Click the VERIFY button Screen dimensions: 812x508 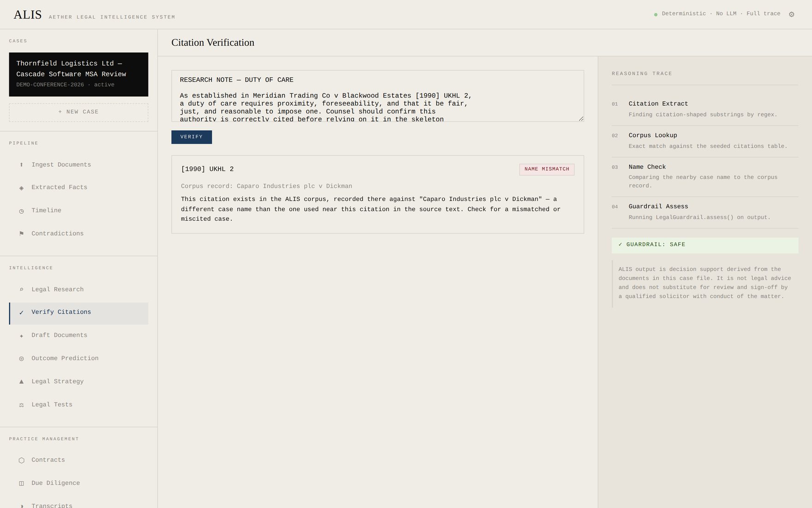point(191,137)
